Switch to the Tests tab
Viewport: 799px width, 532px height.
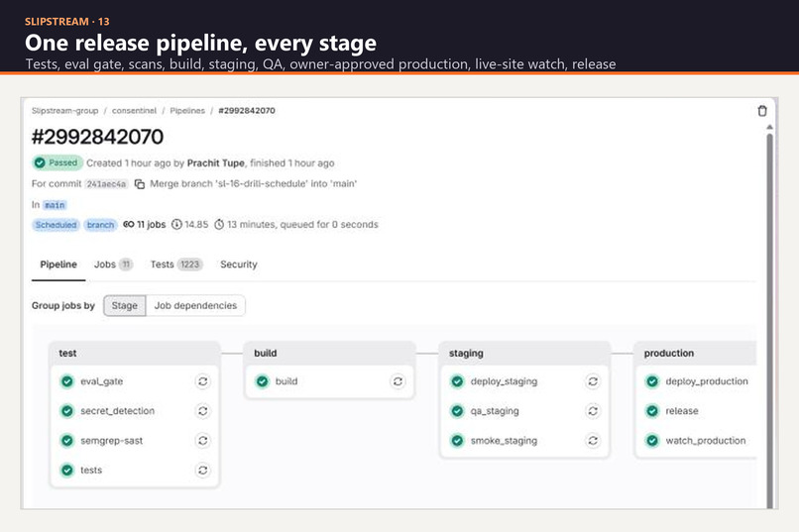point(176,265)
